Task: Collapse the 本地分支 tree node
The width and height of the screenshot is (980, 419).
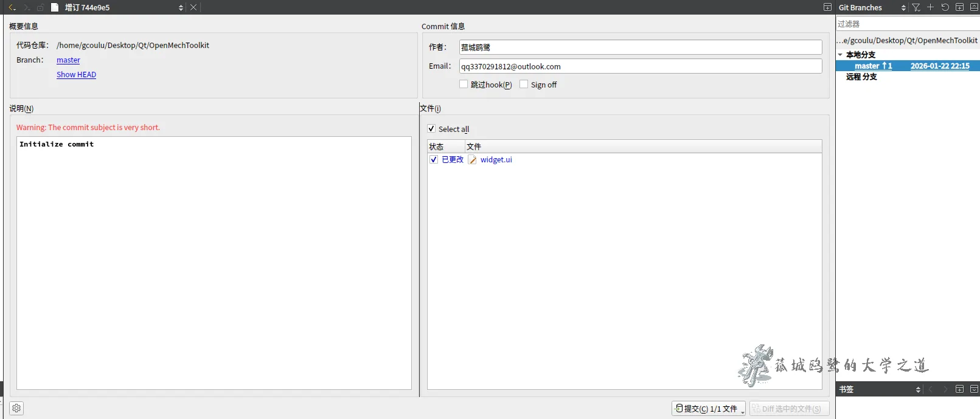Action: click(x=840, y=55)
